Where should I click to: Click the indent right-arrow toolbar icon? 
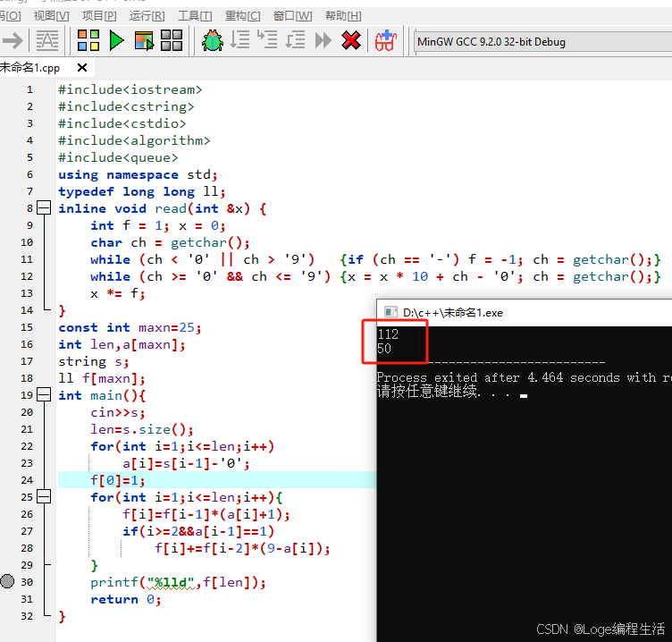13,41
